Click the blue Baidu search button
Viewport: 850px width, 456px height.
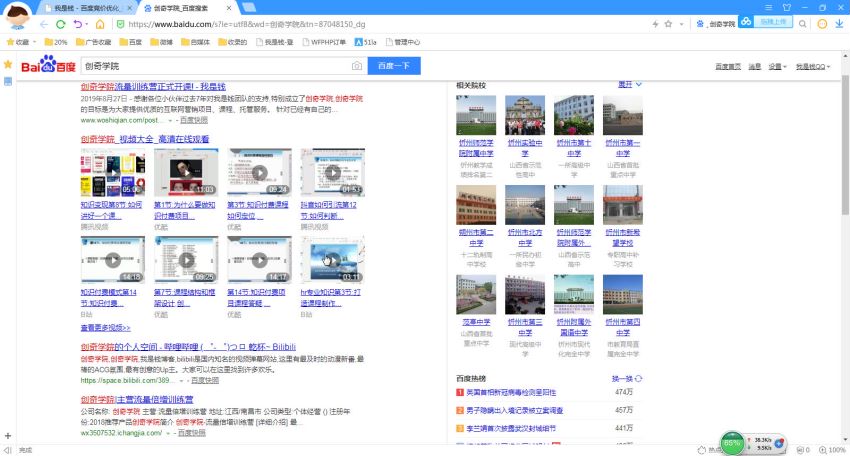click(x=394, y=66)
